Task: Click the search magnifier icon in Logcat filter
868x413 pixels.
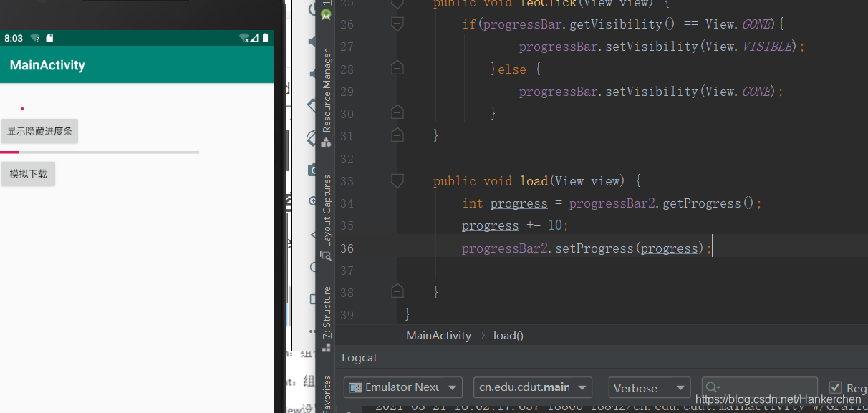Action: pyautogui.click(x=712, y=387)
